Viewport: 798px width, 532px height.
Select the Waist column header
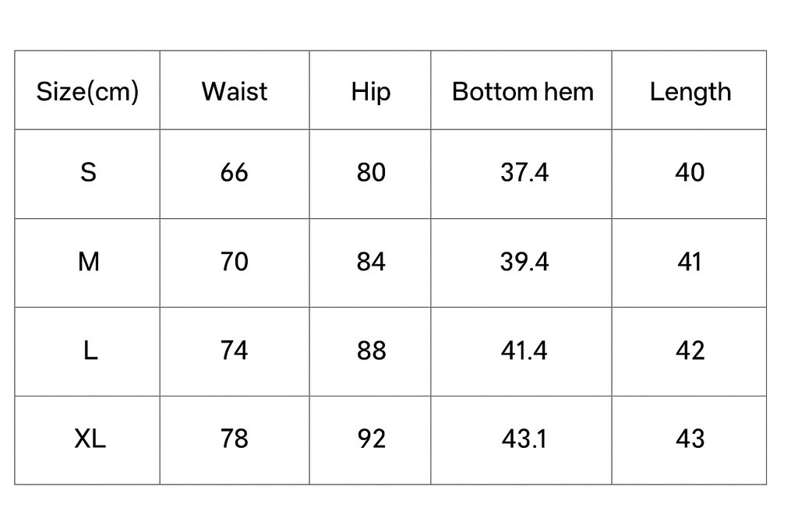point(235,91)
